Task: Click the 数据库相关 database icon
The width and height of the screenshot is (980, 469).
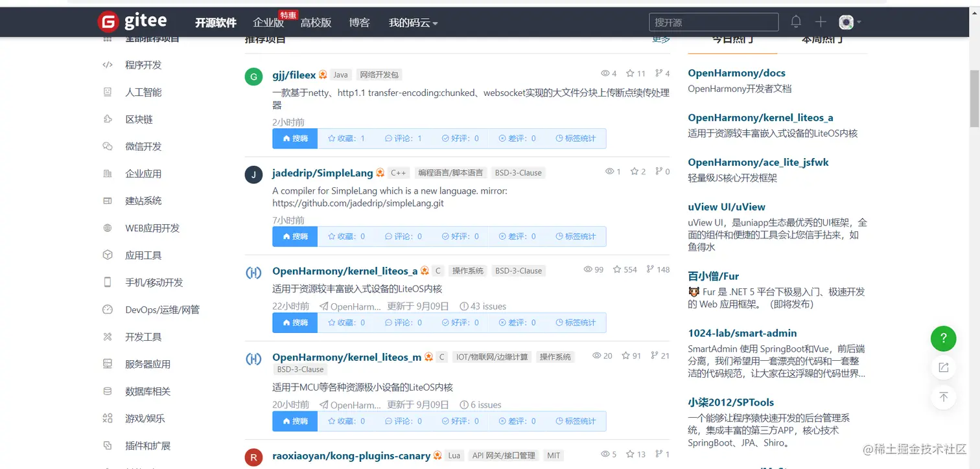Action: [x=108, y=391]
